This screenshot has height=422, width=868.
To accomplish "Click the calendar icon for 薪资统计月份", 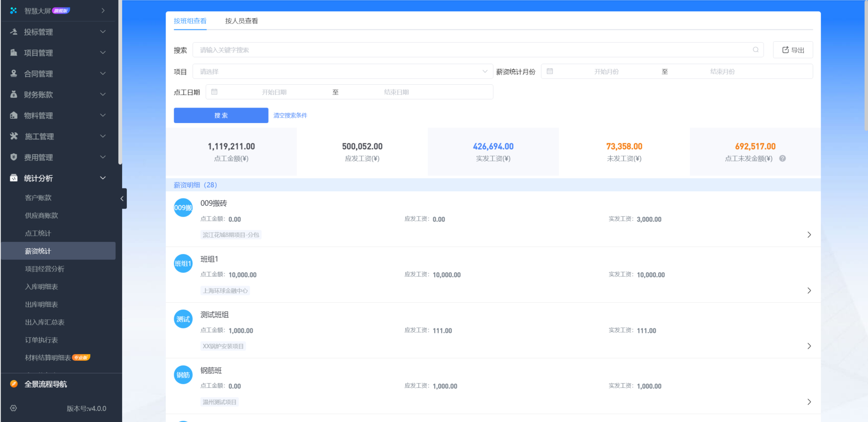I will point(550,71).
